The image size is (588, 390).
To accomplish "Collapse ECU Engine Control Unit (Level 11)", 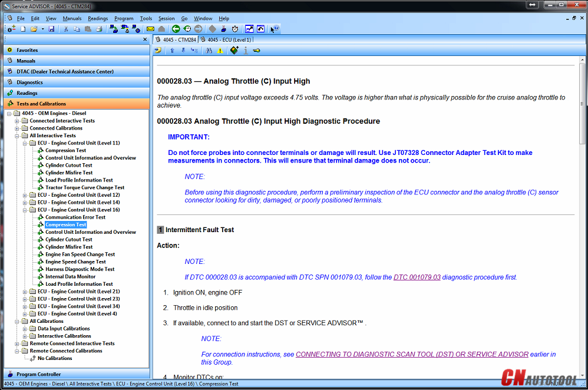I will click(x=25, y=143).
